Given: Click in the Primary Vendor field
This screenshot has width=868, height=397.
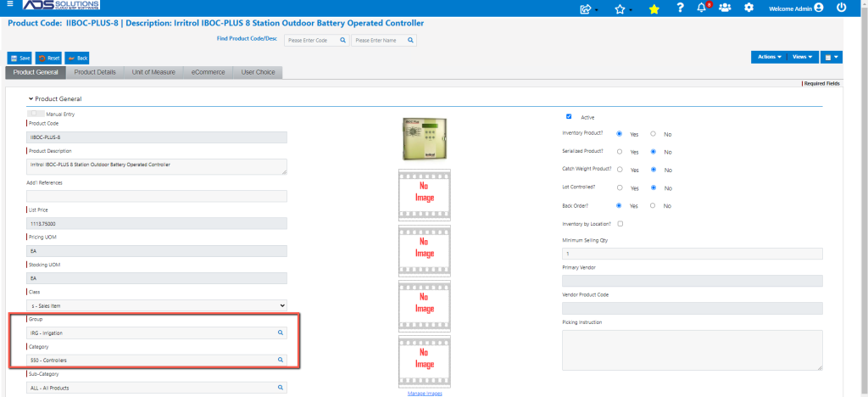Looking at the screenshot, I should [x=692, y=281].
